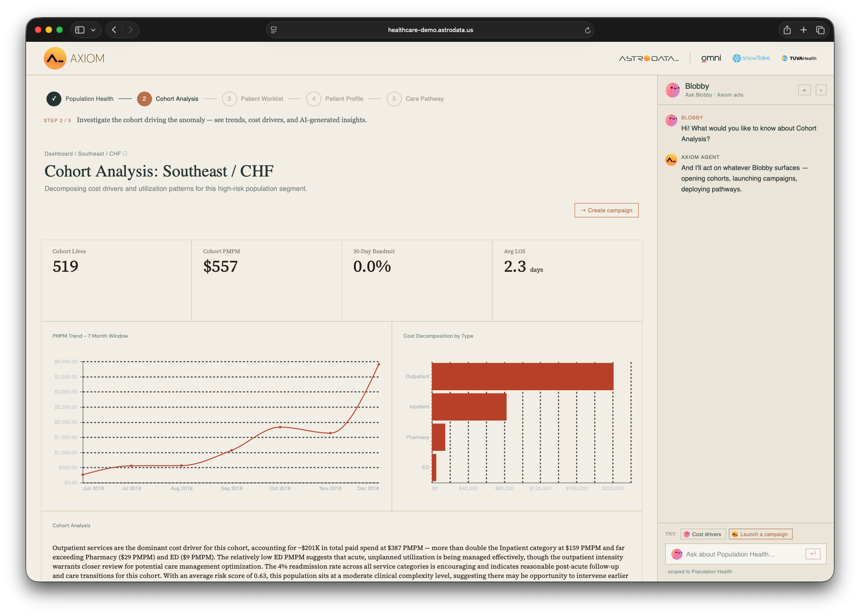Go back with the browser back arrow
Image resolution: width=860 pixels, height=616 pixels.
(x=114, y=30)
